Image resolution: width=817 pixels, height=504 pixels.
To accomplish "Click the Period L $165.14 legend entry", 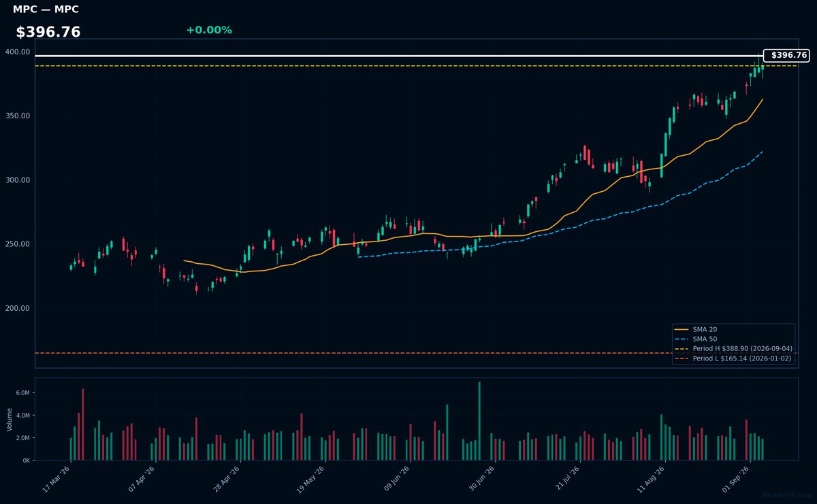I will [x=735, y=358].
